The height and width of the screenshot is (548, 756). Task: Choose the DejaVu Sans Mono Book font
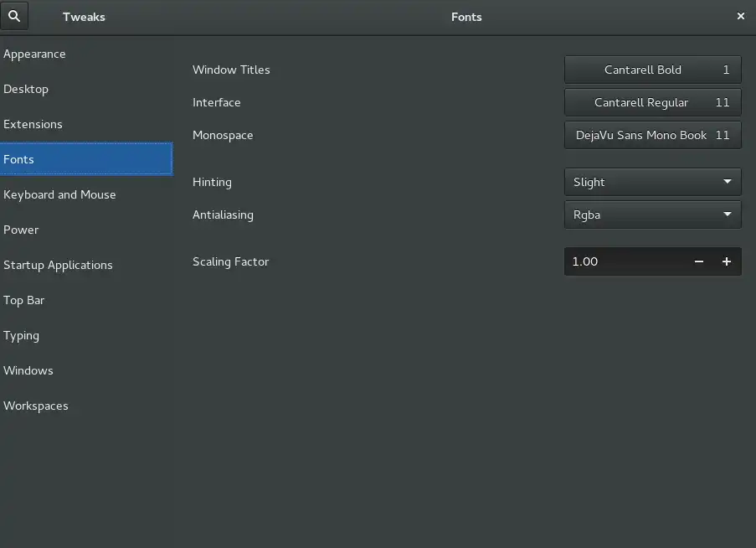tap(652, 135)
